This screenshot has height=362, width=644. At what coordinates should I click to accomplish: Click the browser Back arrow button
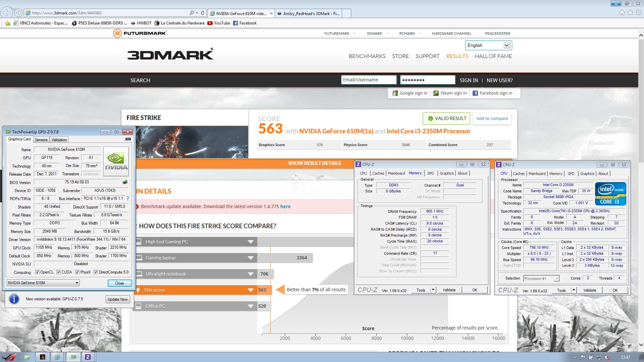click(x=6, y=13)
